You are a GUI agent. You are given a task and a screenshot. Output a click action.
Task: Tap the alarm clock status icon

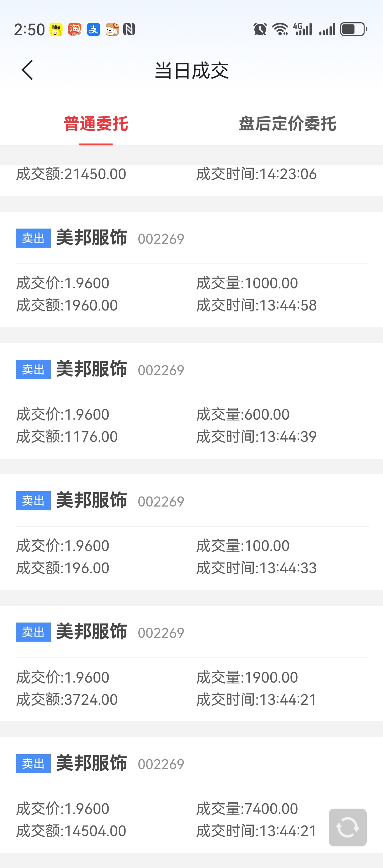[x=260, y=29]
